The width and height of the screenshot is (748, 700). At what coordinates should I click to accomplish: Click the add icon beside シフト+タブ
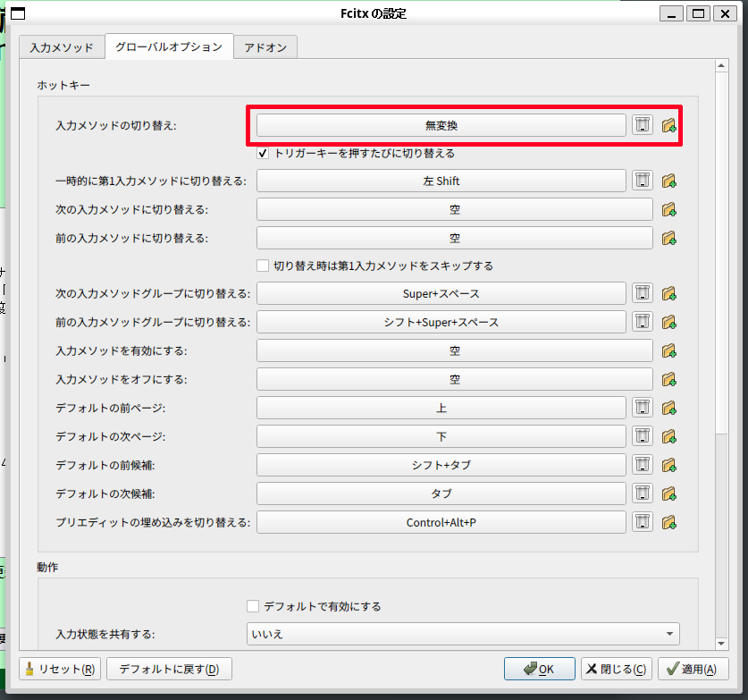668,465
